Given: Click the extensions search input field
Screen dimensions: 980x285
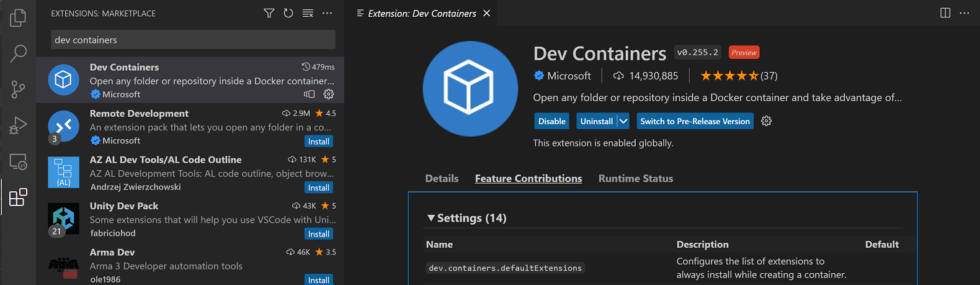Looking at the screenshot, I should (192, 40).
